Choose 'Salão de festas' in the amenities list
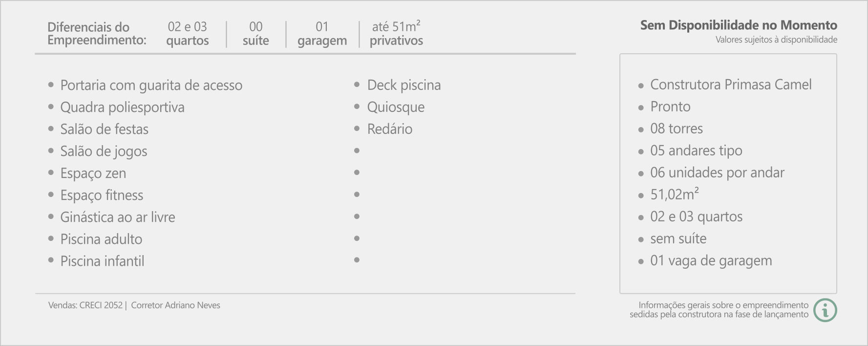This screenshot has height=346, width=868. tap(104, 129)
